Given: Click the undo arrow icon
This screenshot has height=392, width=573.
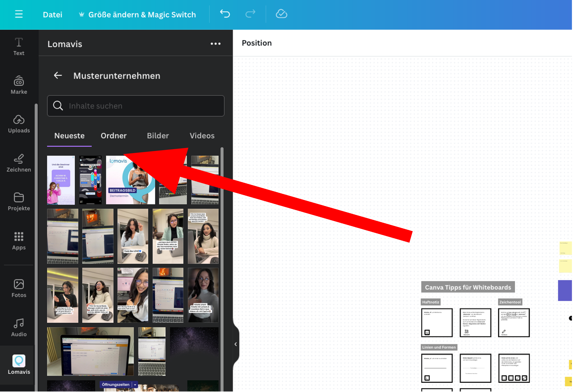Looking at the screenshot, I should pos(225,14).
